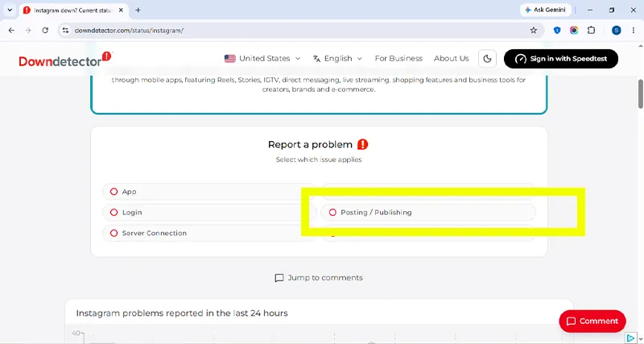Click the Report a problem heading
The height and width of the screenshot is (344, 644).
click(310, 145)
